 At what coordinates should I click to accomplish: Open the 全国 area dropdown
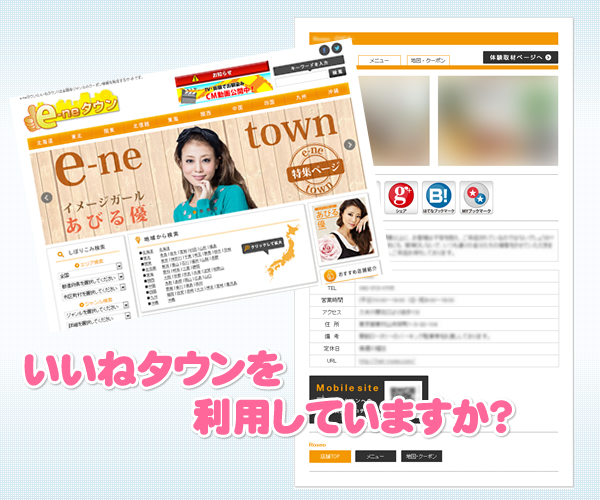90,271
